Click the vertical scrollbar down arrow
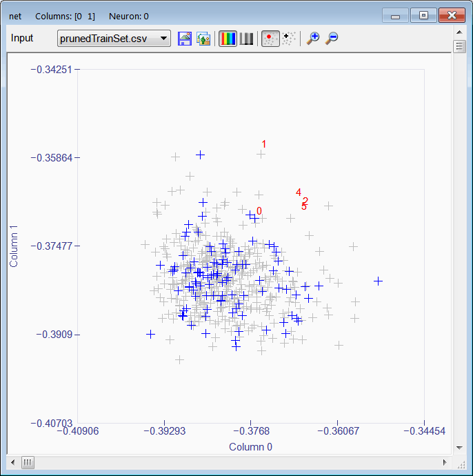 pyautogui.click(x=459, y=448)
